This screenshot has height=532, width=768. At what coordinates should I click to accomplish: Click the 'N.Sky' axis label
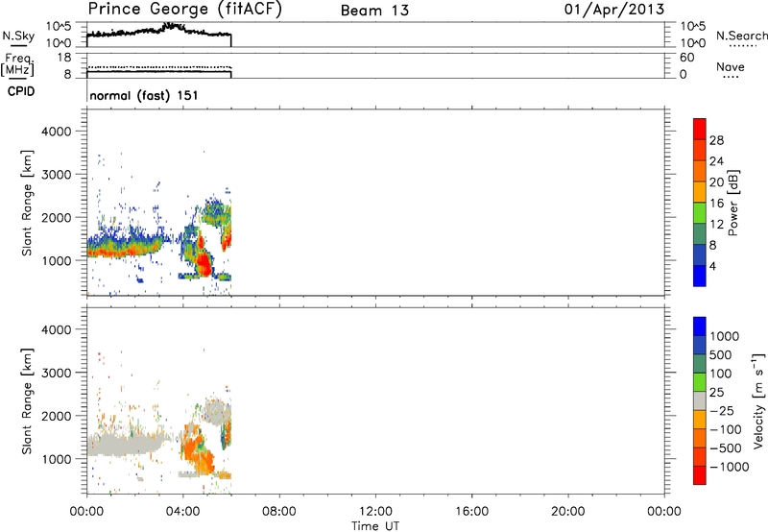(18, 36)
